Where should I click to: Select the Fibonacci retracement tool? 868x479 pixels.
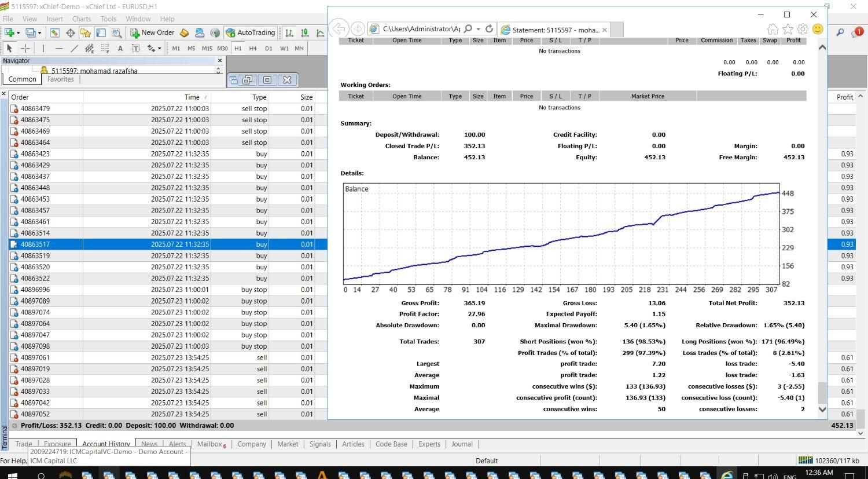click(x=105, y=49)
